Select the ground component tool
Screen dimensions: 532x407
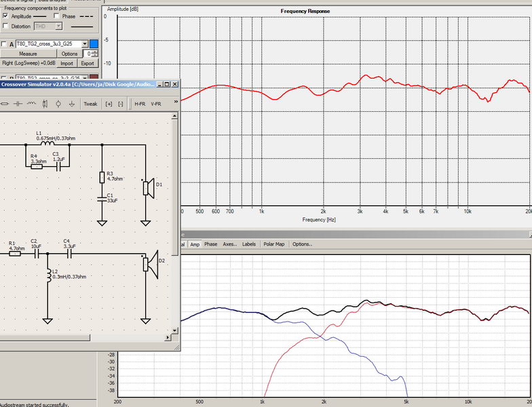click(x=72, y=104)
